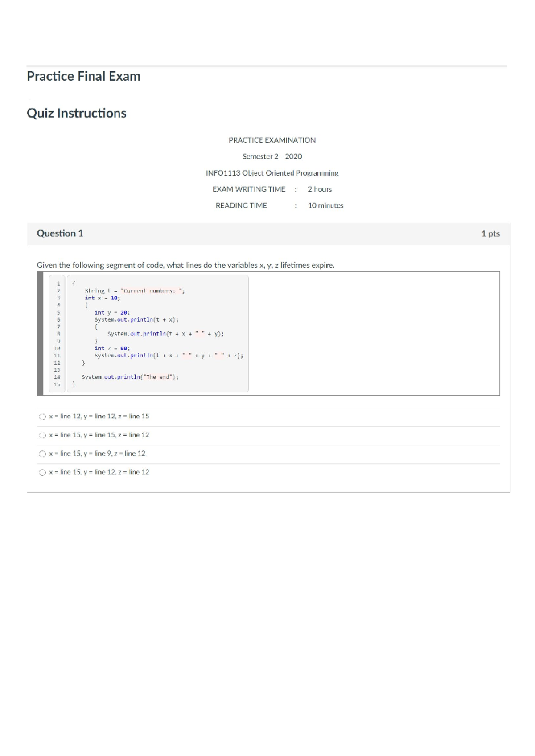The width and height of the screenshot is (535, 756).
Task: Click the 'Question 1' header
Action: [60, 233]
